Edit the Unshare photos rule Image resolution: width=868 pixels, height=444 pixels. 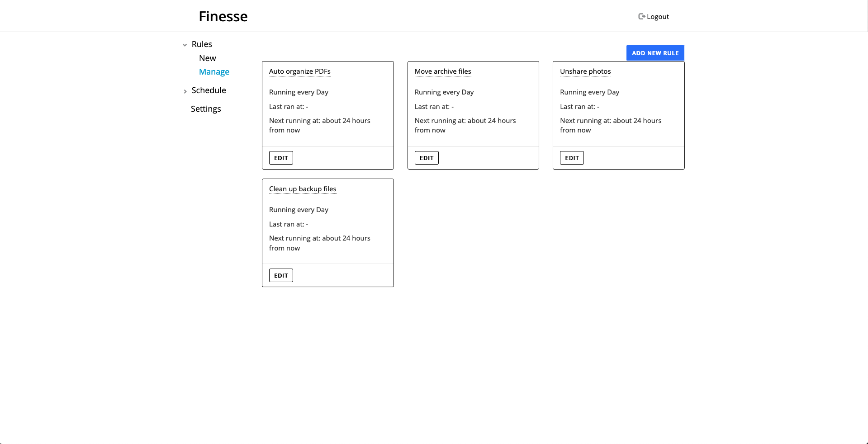(x=572, y=158)
